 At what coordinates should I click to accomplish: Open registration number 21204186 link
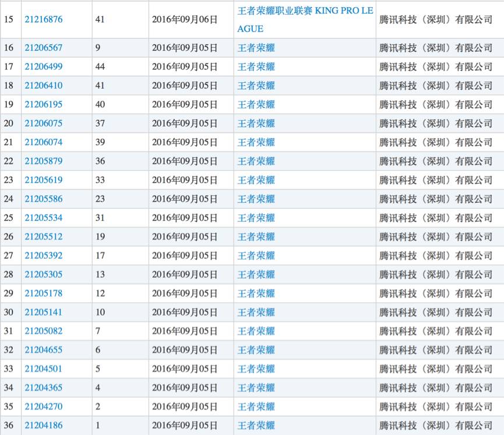(x=43, y=425)
